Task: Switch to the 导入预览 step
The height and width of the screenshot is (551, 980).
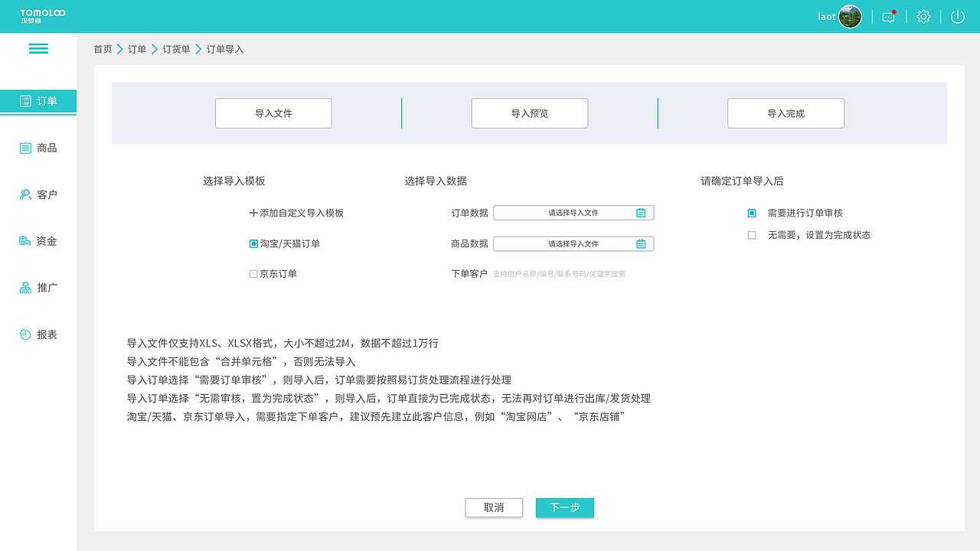Action: (x=529, y=112)
